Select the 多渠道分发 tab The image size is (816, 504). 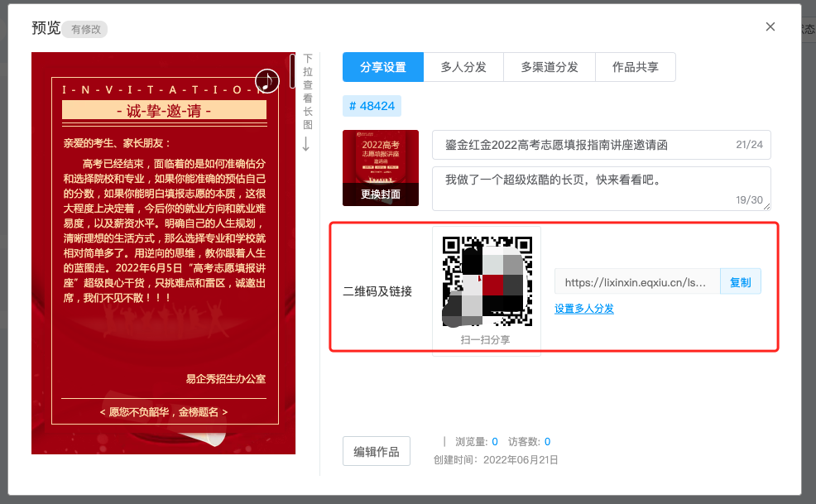point(550,68)
